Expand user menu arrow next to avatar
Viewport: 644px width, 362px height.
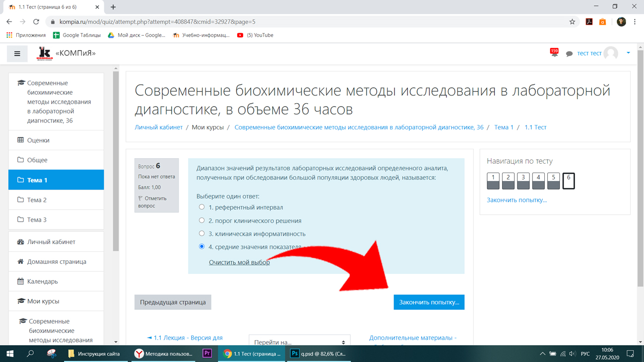coord(628,53)
